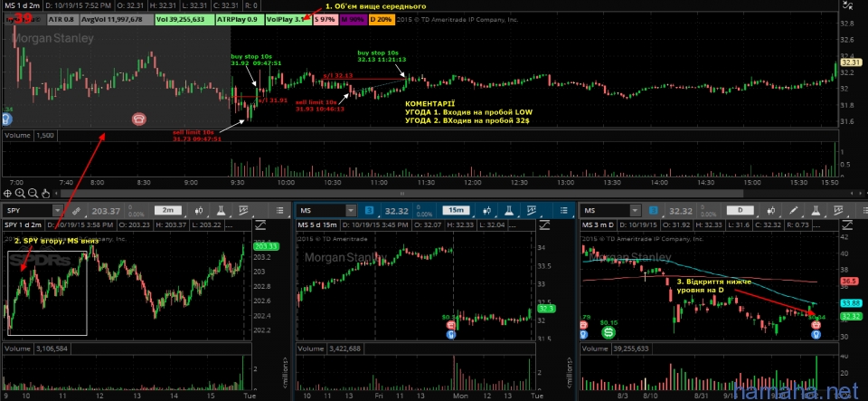Open symbol dropdown in MS 15m panel
The image size is (868, 401).
351,211
